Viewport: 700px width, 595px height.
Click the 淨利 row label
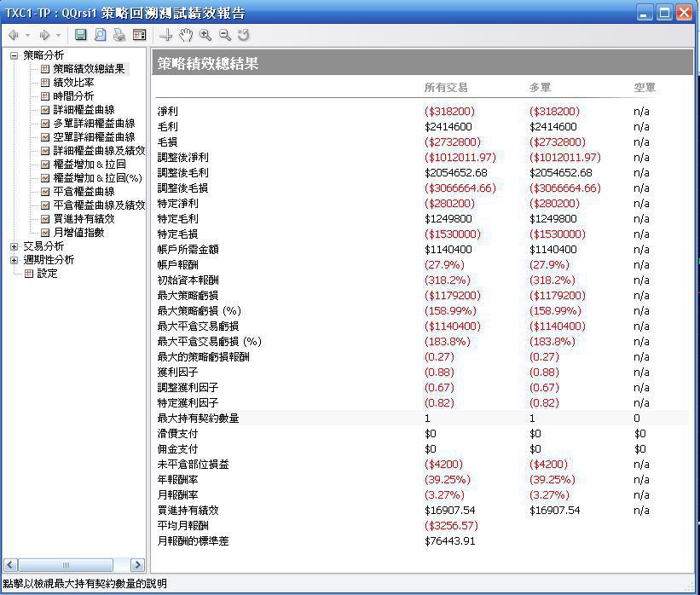coord(168,111)
